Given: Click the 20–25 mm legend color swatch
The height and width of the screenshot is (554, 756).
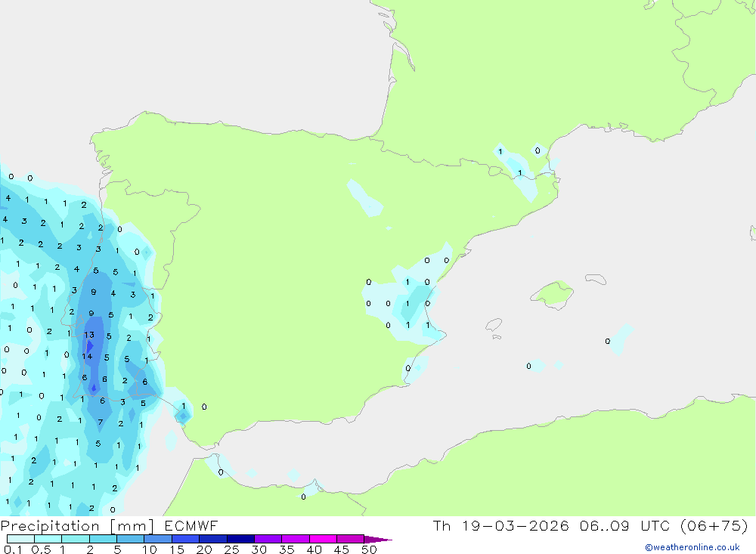Looking at the screenshot, I should click(x=213, y=539).
